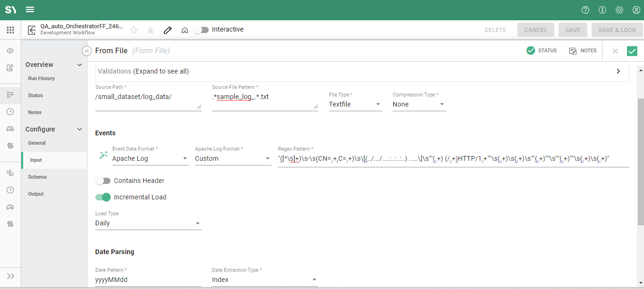Toggle the Interactive switch
This screenshot has width=644, height=289.
(x=202, y=30)
